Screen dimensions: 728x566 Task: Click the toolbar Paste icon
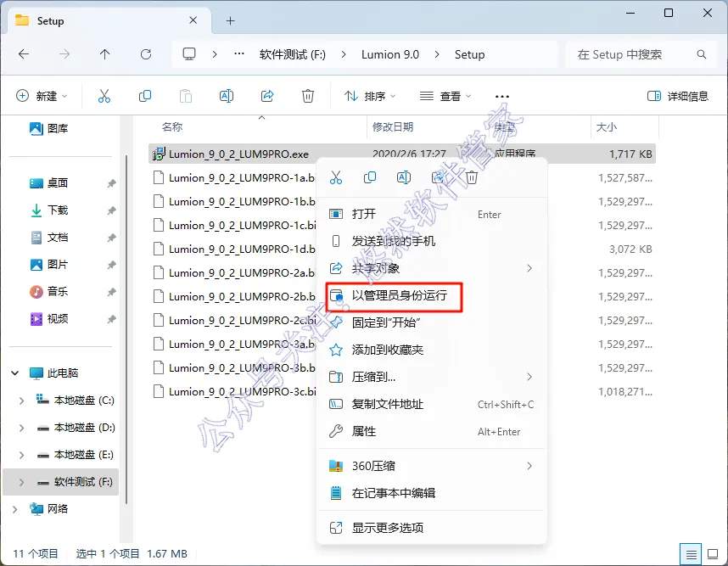pyautogui.click(x=186, y=96)
